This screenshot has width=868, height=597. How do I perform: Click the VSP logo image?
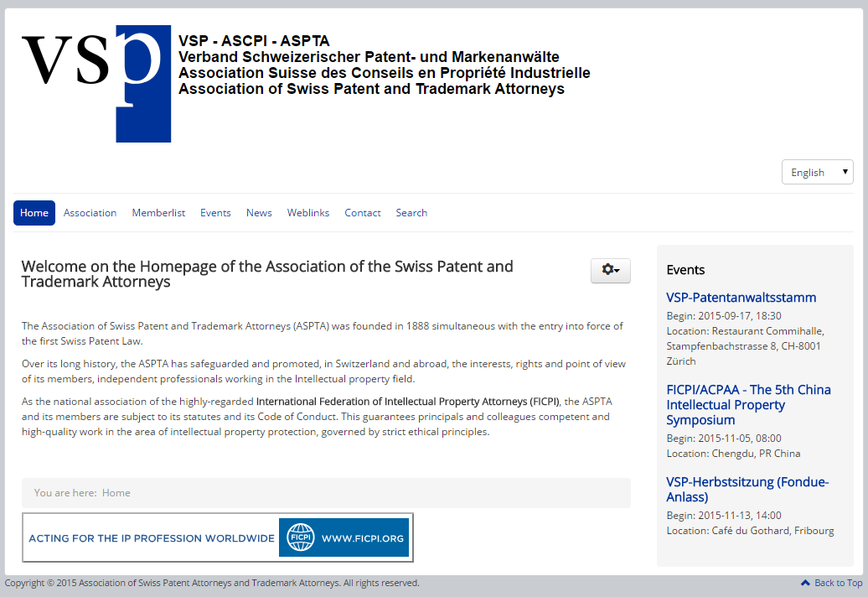tap(96, 83)
